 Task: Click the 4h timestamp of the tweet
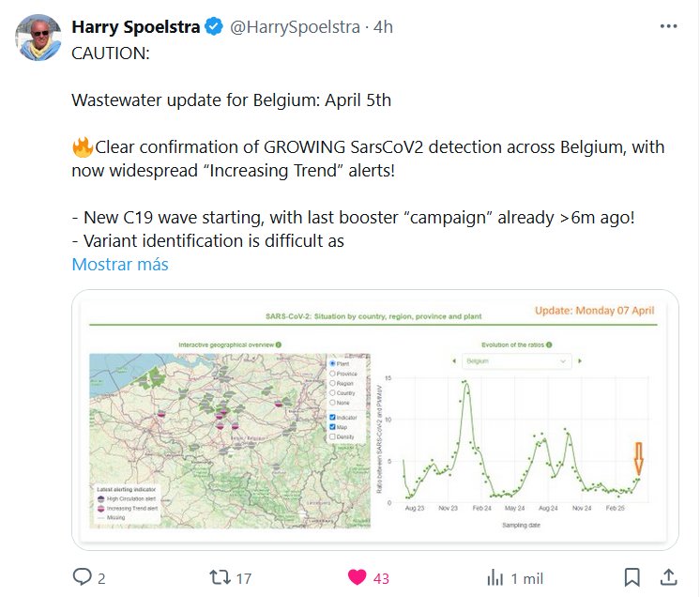click(383, 27)
